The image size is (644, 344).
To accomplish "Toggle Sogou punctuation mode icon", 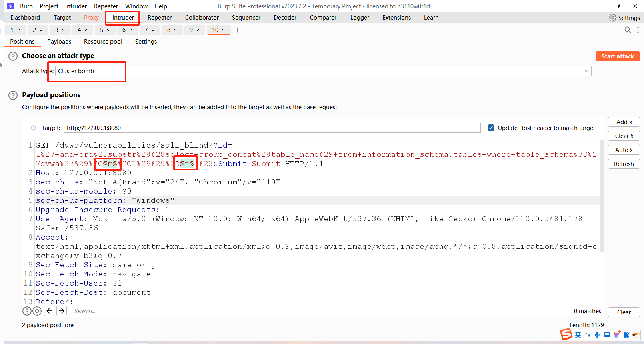I will click(588, 335).
